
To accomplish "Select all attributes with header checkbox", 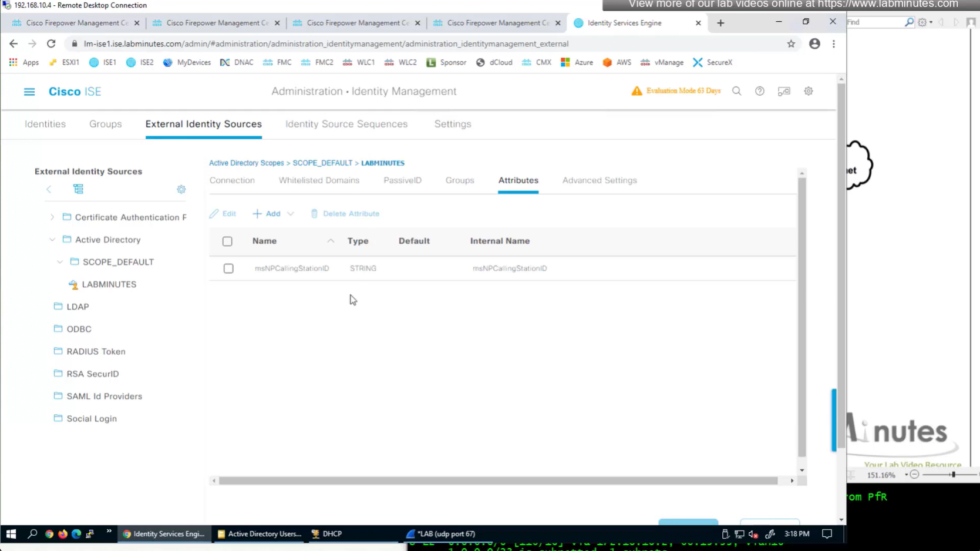I will pos(227,241).
